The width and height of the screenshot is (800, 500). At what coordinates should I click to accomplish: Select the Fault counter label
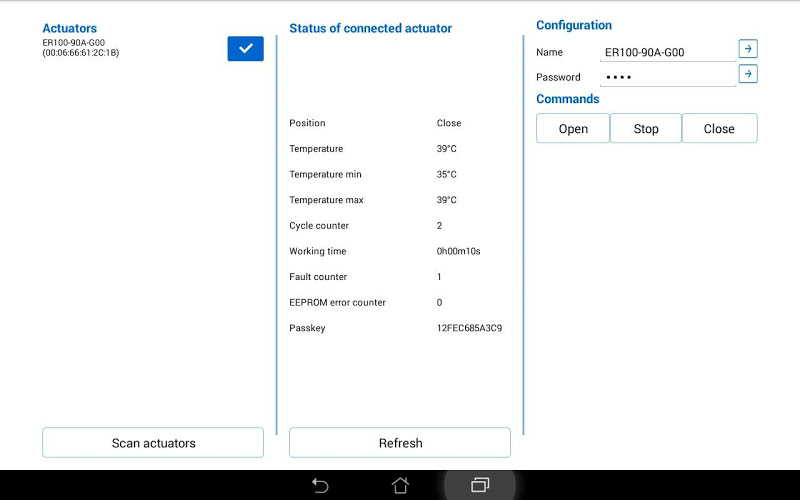[x=318, y=277]
